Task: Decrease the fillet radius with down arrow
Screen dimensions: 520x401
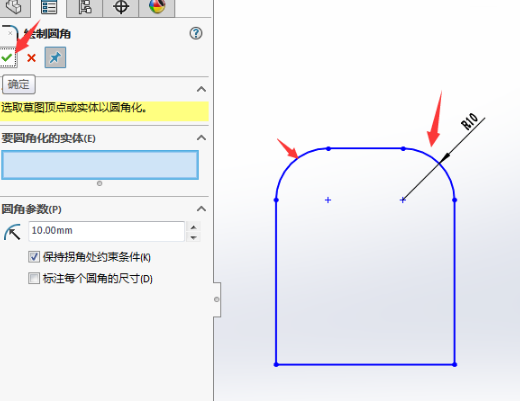Action: [193, 238]
